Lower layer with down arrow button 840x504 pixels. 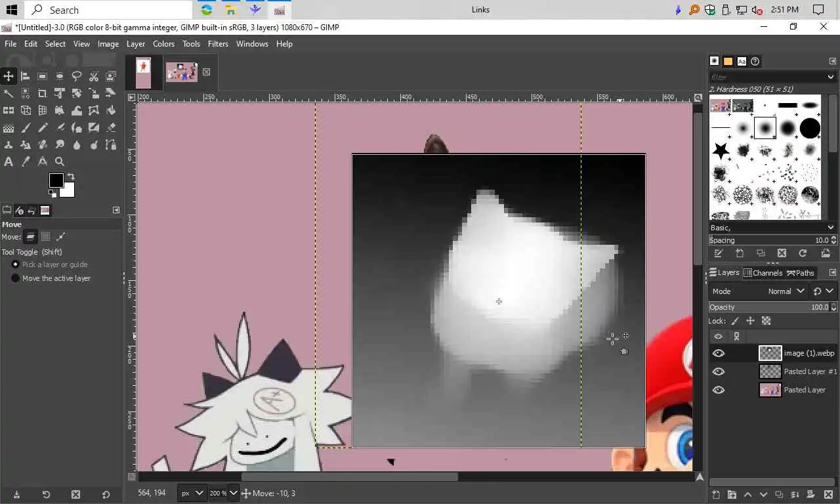click(763, 494)
